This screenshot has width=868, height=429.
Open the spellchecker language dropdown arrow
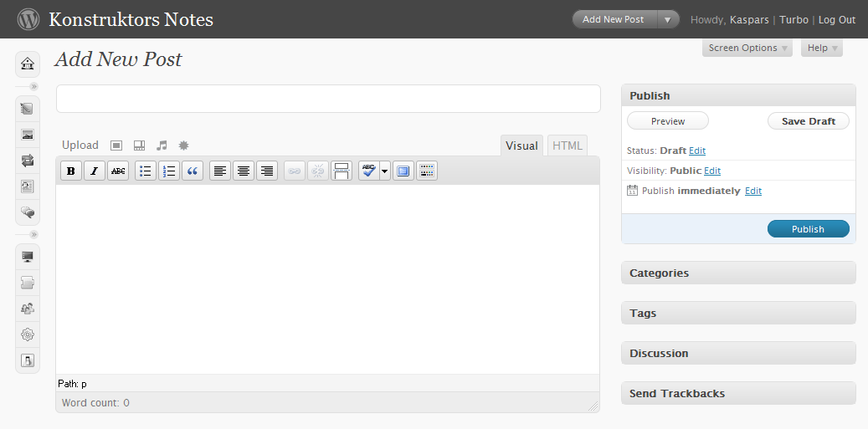click(385, 171)
